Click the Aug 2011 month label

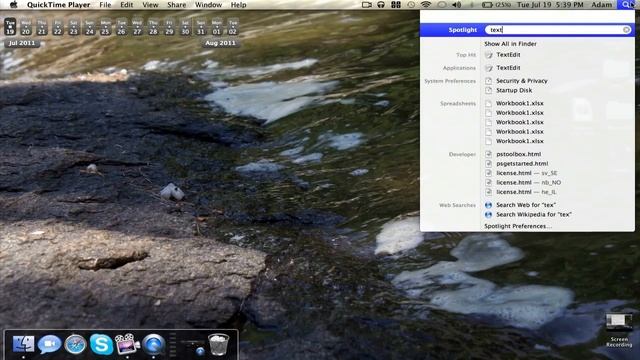220,43
